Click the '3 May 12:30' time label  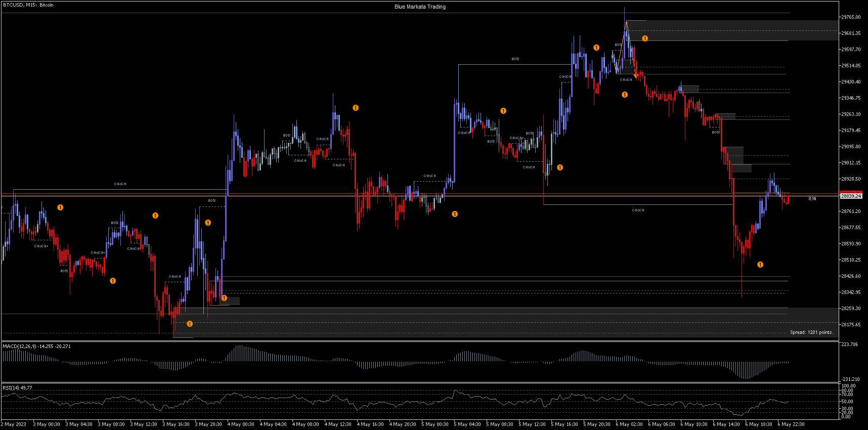[144, 424]
